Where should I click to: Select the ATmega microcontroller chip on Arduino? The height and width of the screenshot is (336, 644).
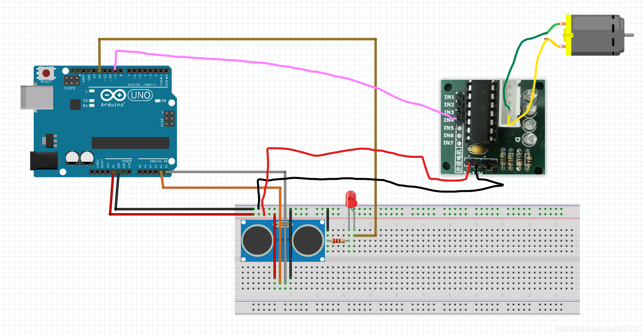131,143
